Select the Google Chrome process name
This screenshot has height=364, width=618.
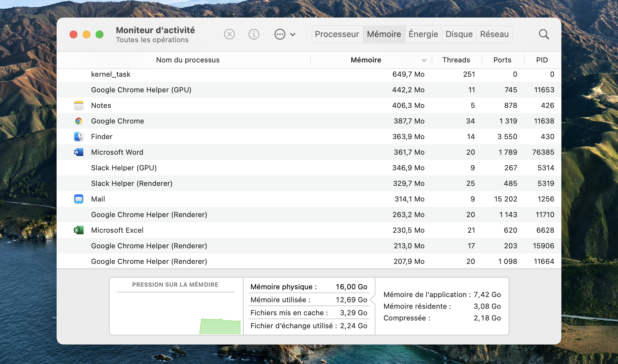coord(117,121)
